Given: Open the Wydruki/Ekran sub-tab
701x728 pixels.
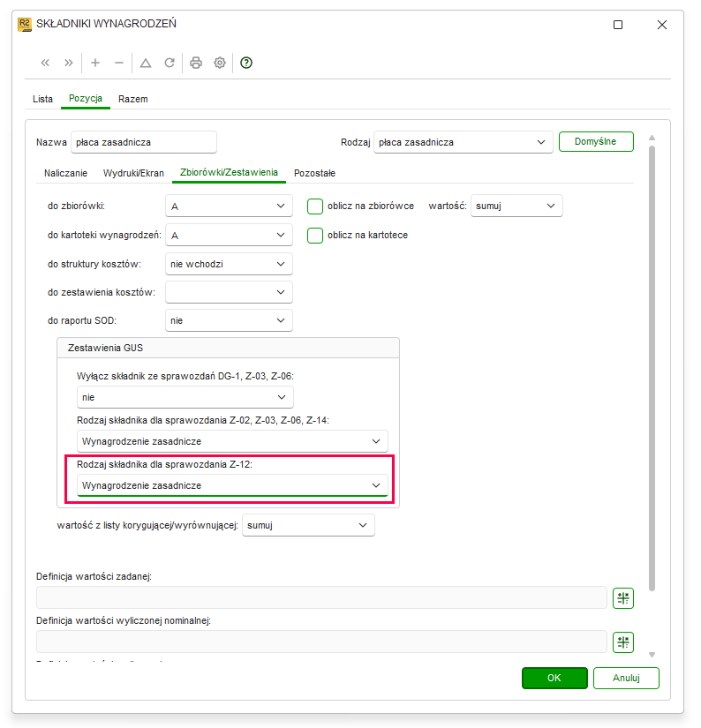Looking at the screenshot, I should (x=133, y=173).
